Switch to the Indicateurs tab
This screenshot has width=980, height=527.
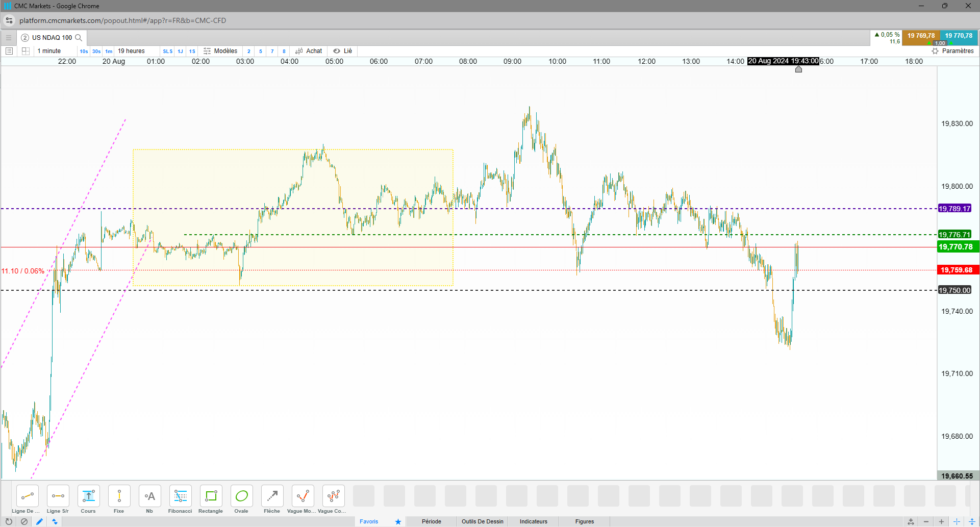coord(534,521)
